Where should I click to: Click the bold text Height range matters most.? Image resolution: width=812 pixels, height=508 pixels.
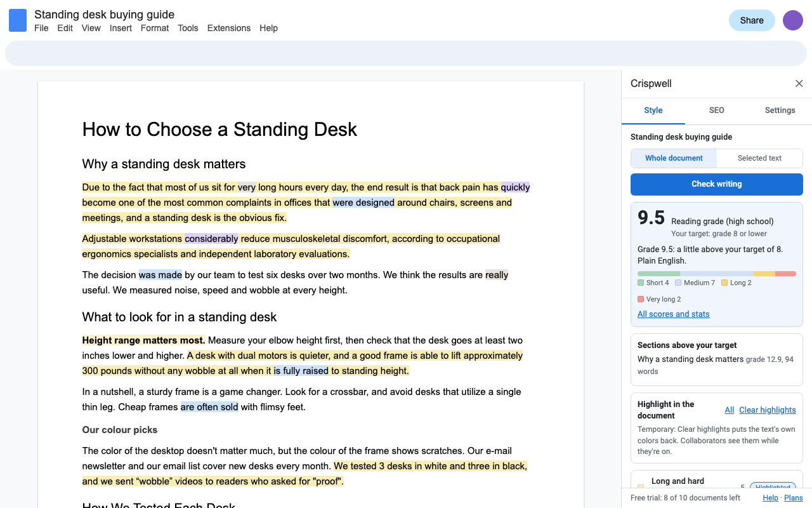(144, 340)
